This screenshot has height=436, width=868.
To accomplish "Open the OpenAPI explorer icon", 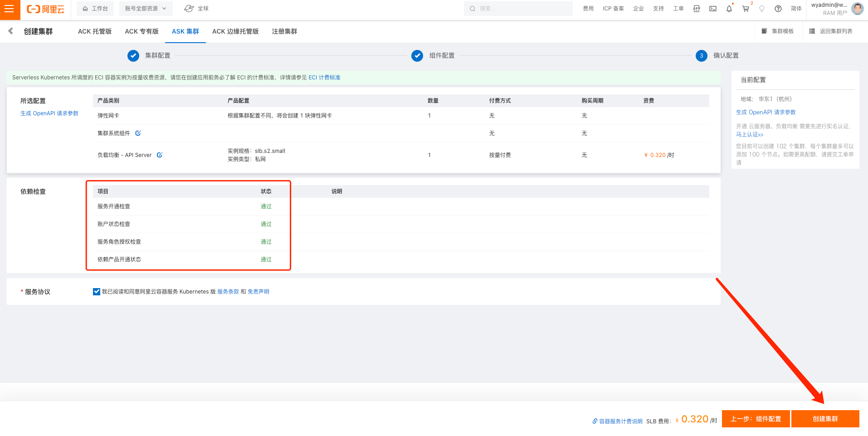I will [x=697, y=9].
